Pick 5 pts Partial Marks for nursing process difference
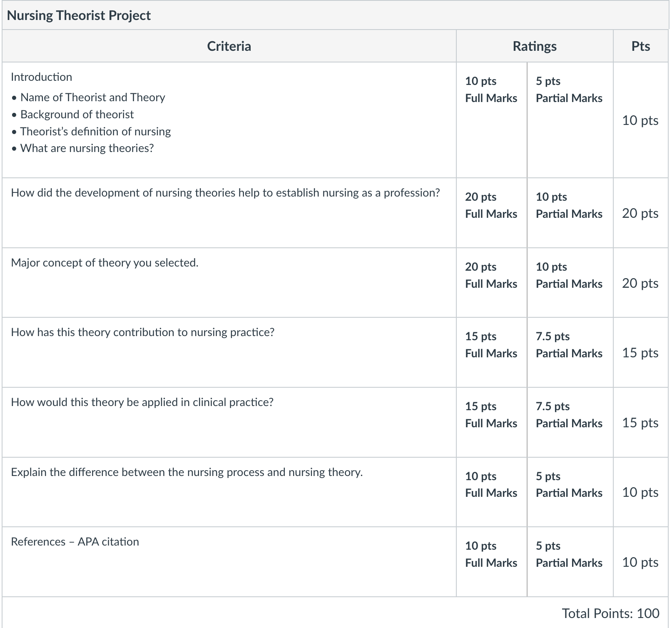Screen dimensions: 672x628 [x=570, y=492]
